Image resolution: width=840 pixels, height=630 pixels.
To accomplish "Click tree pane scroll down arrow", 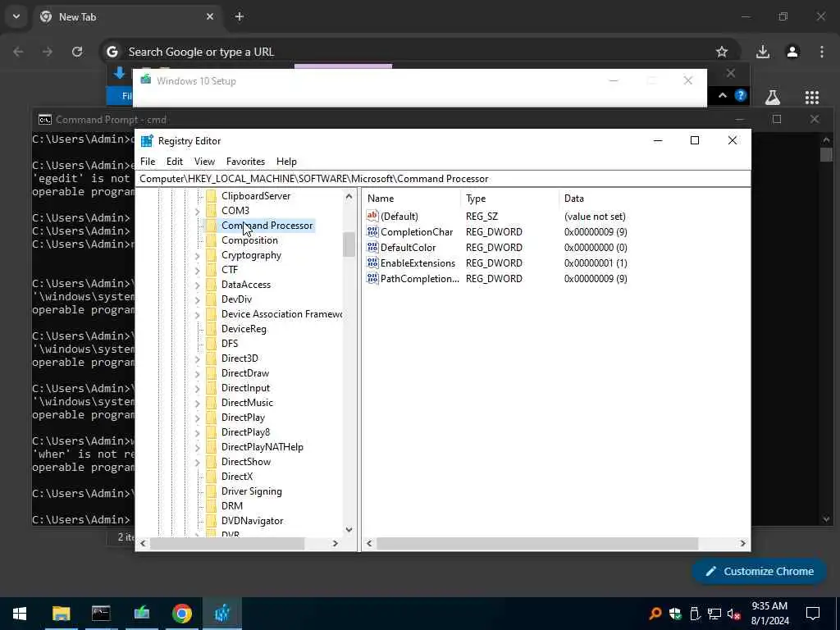I will (349, 530).
